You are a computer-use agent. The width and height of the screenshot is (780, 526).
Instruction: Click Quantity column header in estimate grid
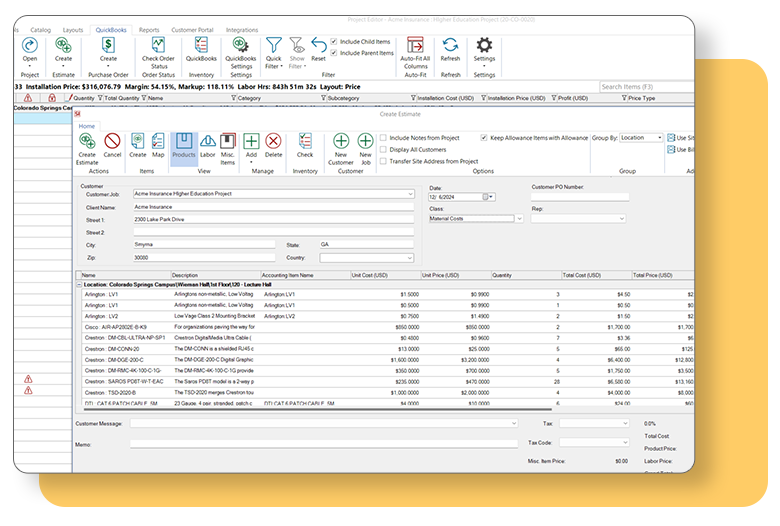tap(526, 275)
